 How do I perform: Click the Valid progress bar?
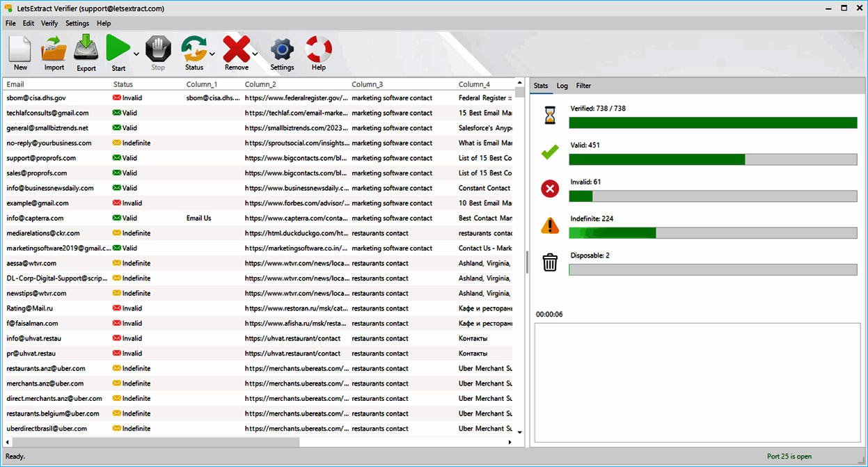pos(713,159)
